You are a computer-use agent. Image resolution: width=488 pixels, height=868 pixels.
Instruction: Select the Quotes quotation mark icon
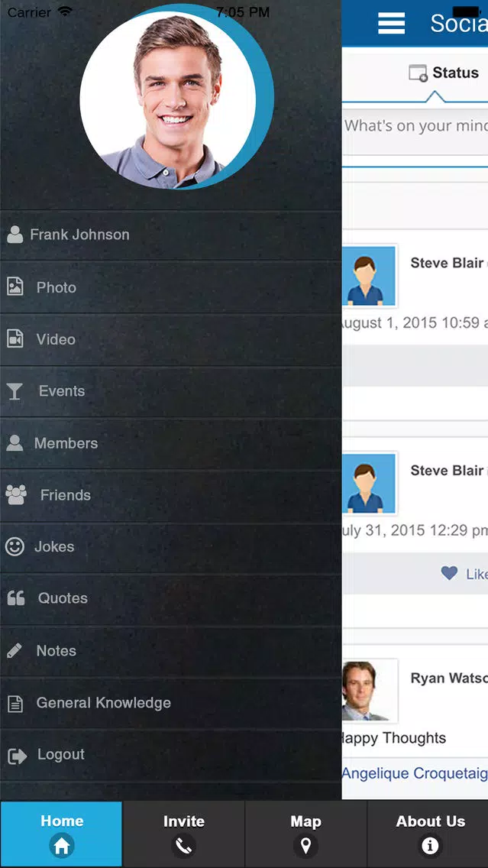(x=16, y=598)
